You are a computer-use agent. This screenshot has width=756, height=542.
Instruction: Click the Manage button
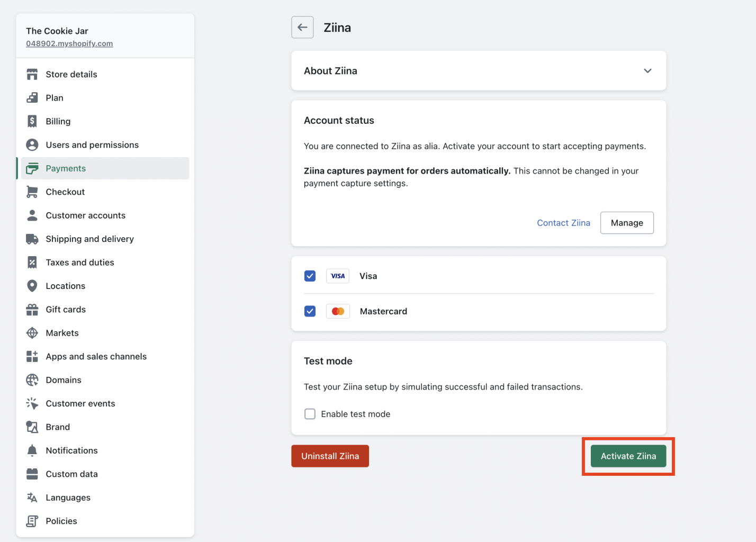click(x=627, y=223)
